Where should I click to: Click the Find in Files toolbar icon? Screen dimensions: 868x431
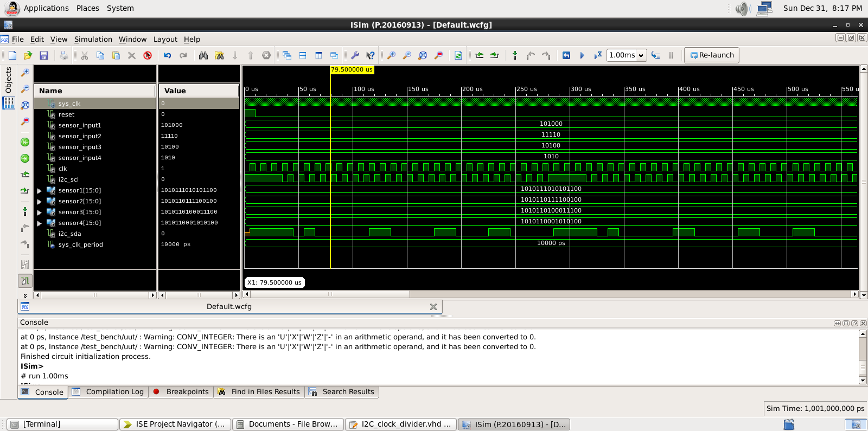pos(219,55)
